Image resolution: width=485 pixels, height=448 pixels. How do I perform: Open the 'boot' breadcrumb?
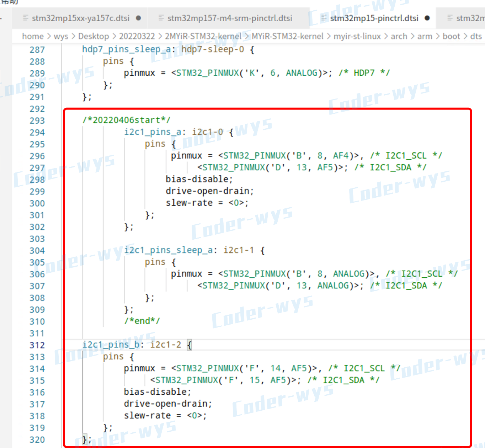[451, 36]
